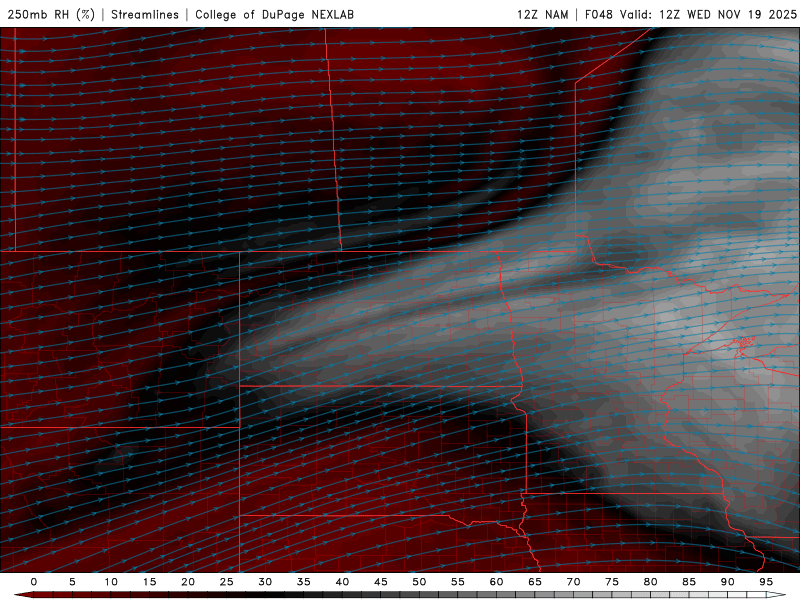Select the "Streamlines" label in the header
Screen dimensions: 800x600
click(145, 15)
